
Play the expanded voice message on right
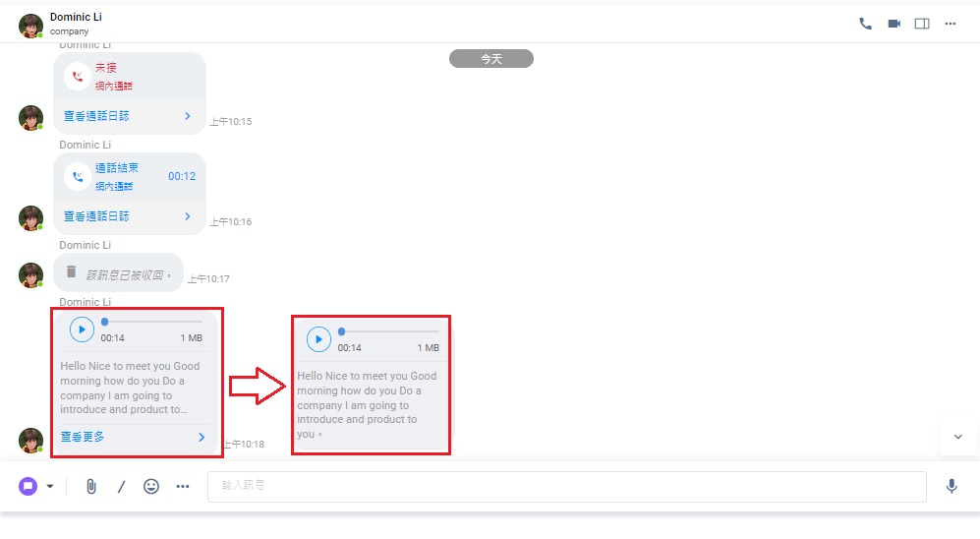click(x=318, y=339)
